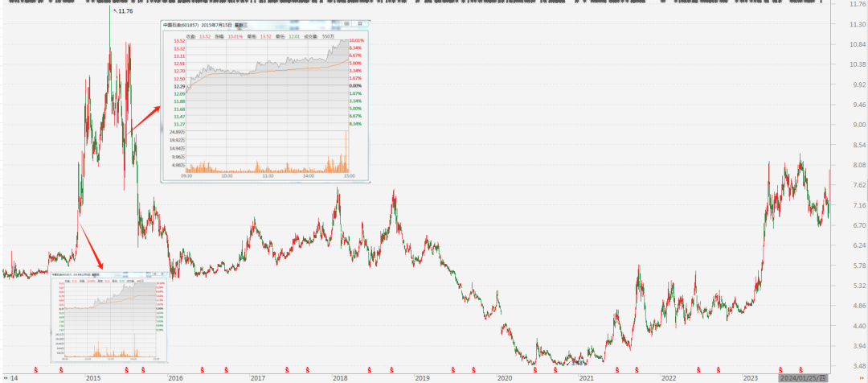Image resolution: width=868 pixels, height=383 pixels.
Task: Click the 12.01 最低 value in the popup header
Action: pyautogui.click(x=293, y=36)
